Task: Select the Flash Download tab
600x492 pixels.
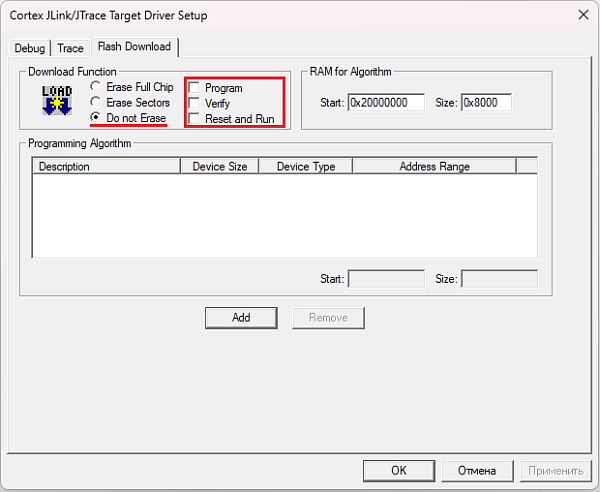Action: point(134,46)
